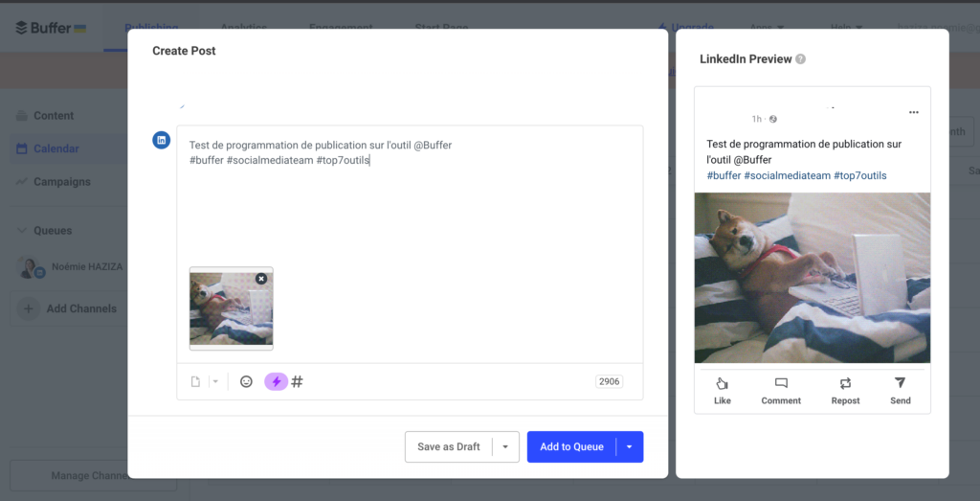Click the LinkedIn channel icon in composer

click(162, 140)
